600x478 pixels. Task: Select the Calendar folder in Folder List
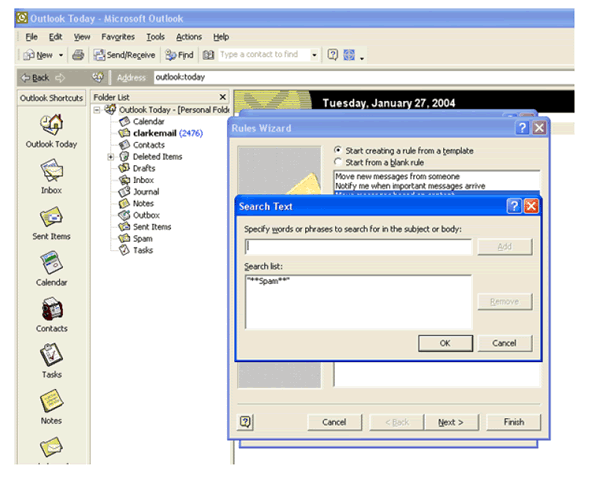(x=148, y=122)
